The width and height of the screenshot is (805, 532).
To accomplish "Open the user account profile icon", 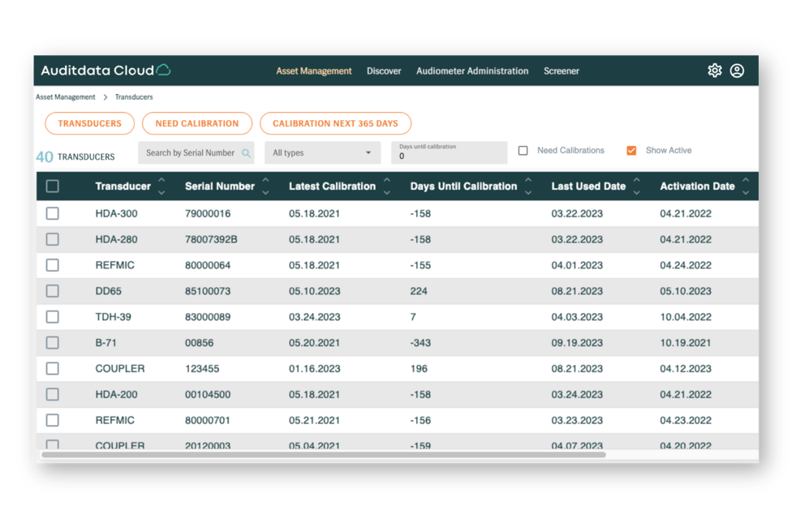I will (x=737, y=71).
